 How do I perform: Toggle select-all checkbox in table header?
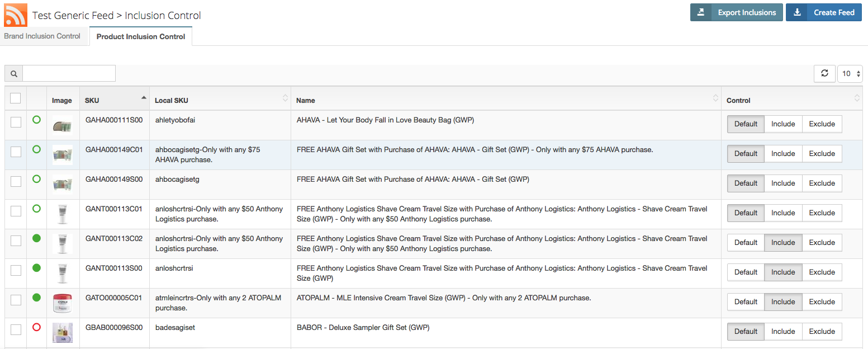(x=16, y=98)
